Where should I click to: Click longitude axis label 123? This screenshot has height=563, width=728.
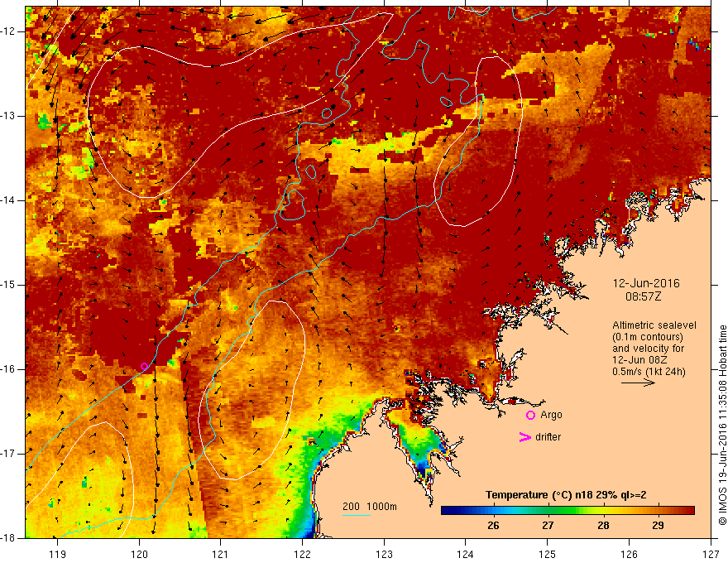coord(384,554)
